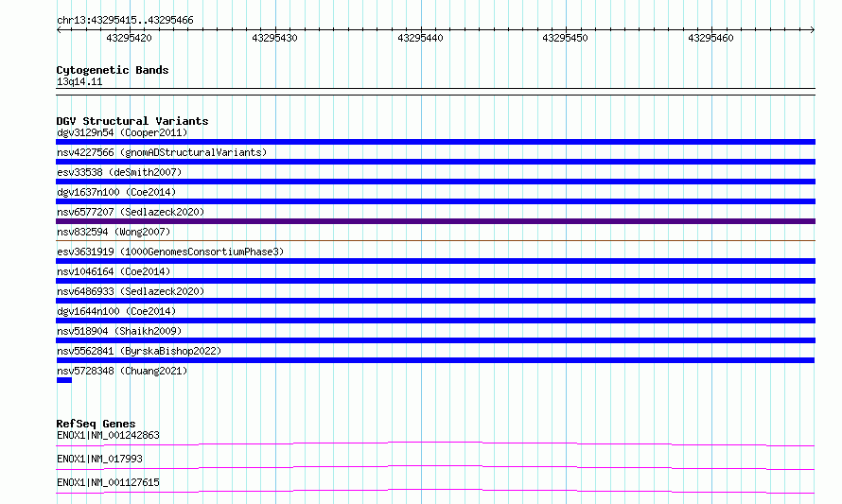Open the esv33538 (deSmith2007) entry
842x504 pixels.
pyautogui.click(x=119, y=172)
